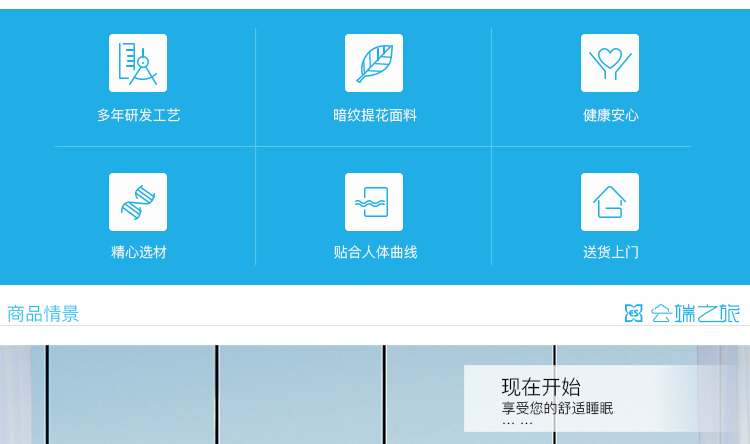Click the leaf fabric icon
Viewport: 750px width, 444px height.
pos(374,63)
